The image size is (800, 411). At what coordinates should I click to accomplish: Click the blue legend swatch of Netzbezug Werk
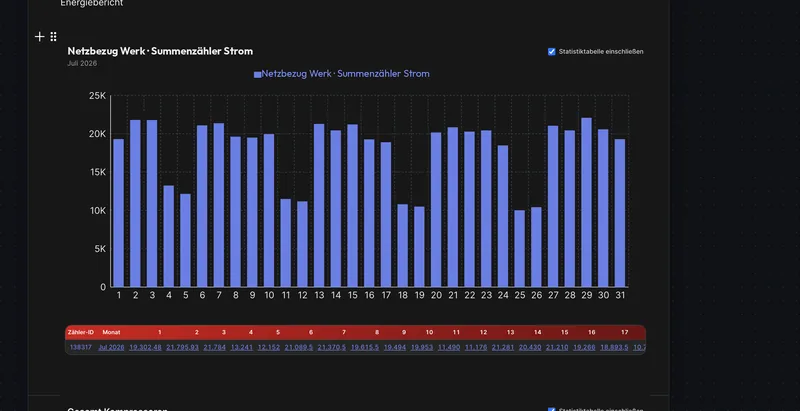click(x=258, y=74)
